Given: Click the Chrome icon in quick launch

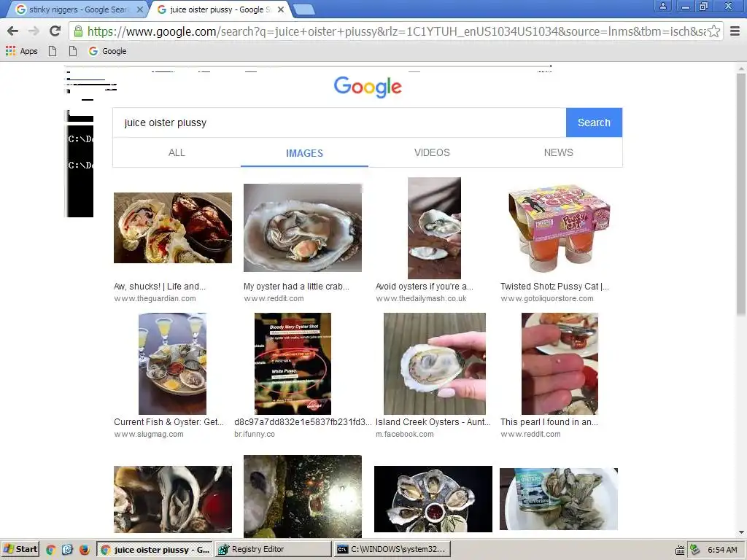Looking at the screenshot, I should tap(51, 550).
